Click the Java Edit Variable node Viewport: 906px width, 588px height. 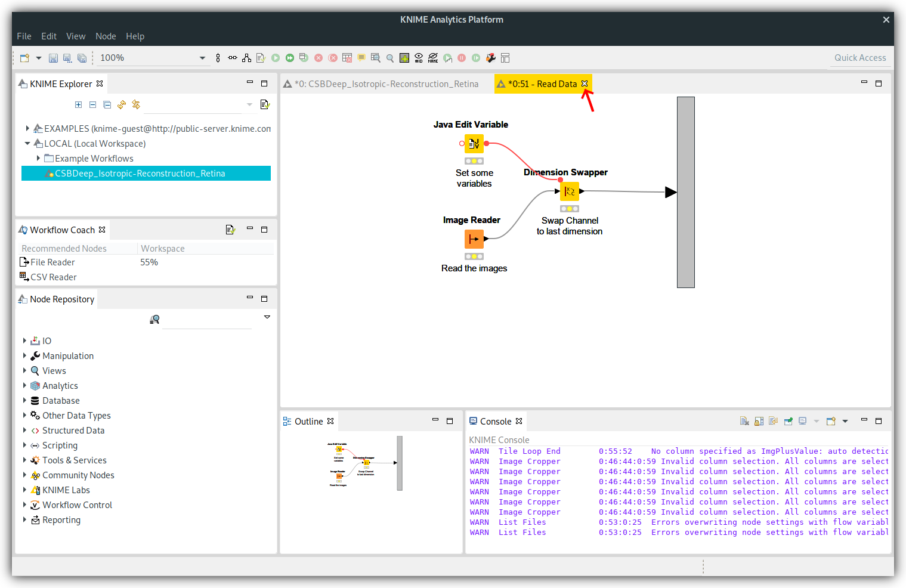474,144
